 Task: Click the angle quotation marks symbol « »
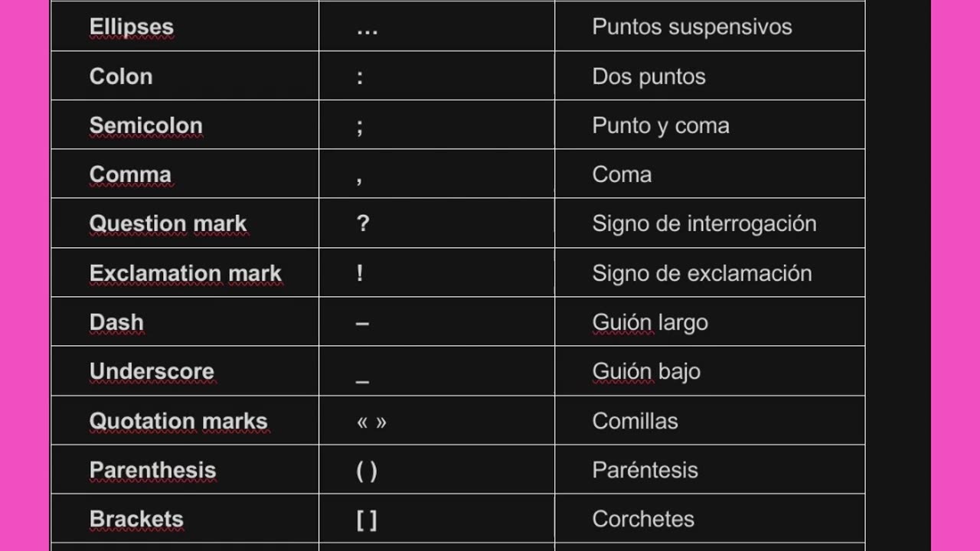(x=371, y=422)
